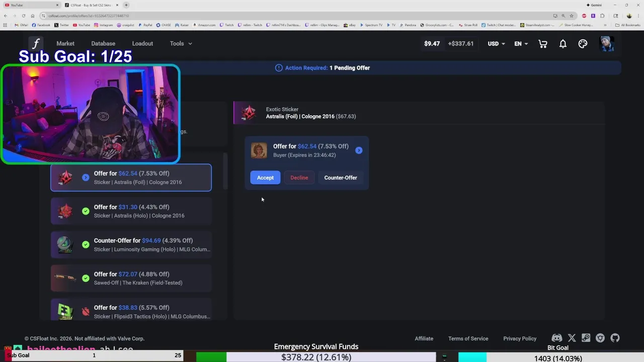Open the Chrome extension footer icon
This screenshot has height=362, width=644.
point(600,338)
